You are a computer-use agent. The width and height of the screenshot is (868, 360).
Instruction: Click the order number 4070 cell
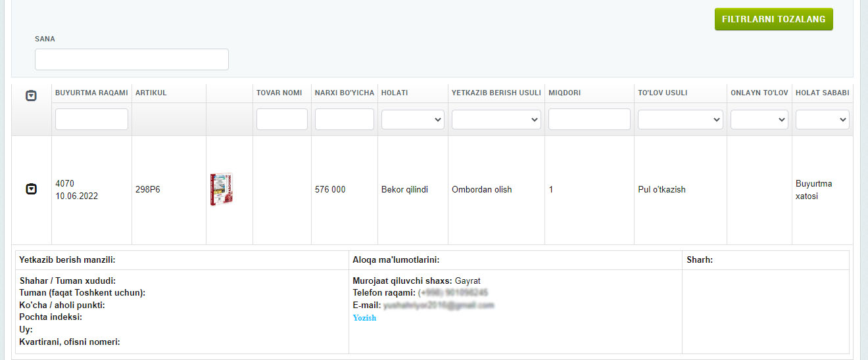(65, 183)
